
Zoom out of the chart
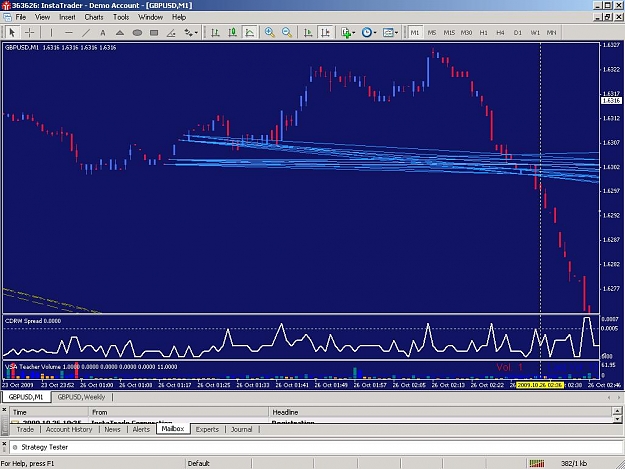287,33
